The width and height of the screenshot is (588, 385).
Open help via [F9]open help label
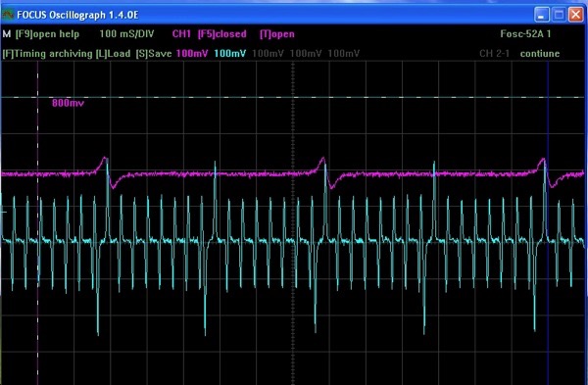tap(47, 34)
